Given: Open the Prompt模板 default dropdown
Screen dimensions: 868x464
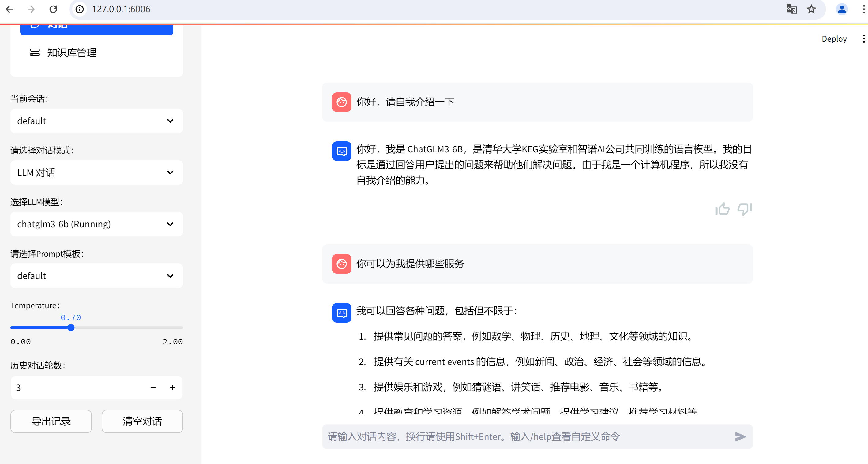Looking at the screenshot, I should click(x=96, y=276).
